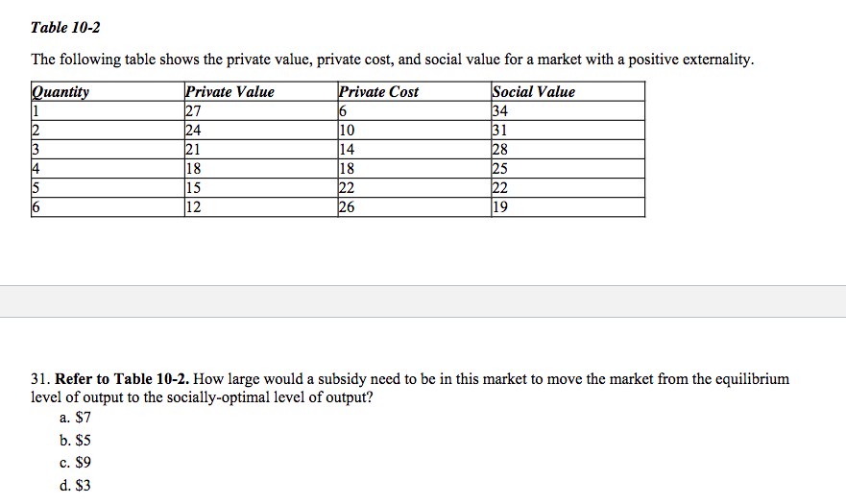Image resolution: width=846 pixels, height=504 pixels.
Task: Click the gray divider band below the table
Action: (x=423, y=300)
